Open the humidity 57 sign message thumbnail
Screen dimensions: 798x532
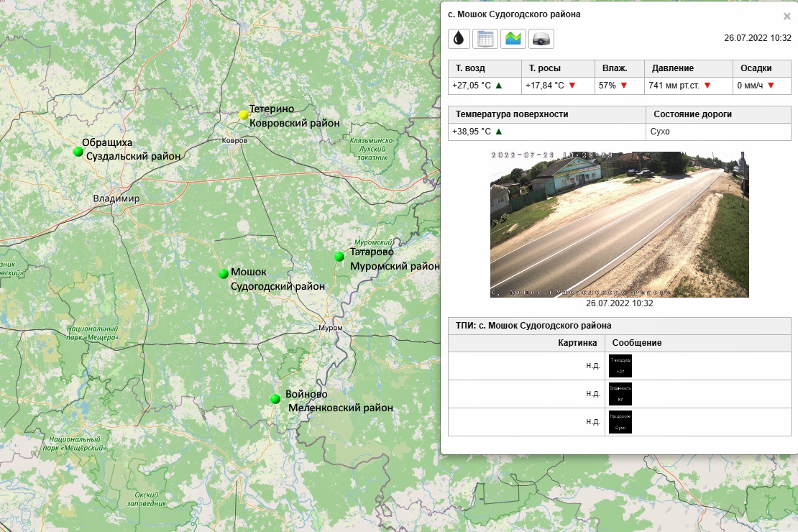[620, 394]
